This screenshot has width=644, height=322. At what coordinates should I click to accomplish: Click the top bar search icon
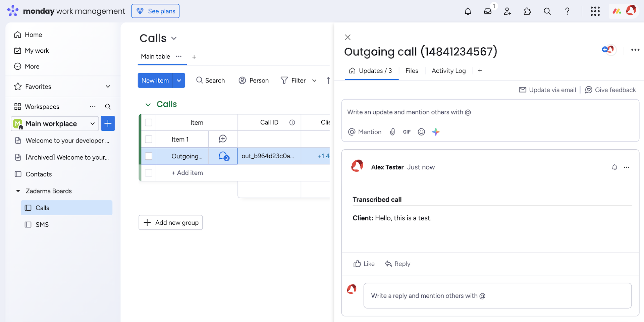pos(547,11)
